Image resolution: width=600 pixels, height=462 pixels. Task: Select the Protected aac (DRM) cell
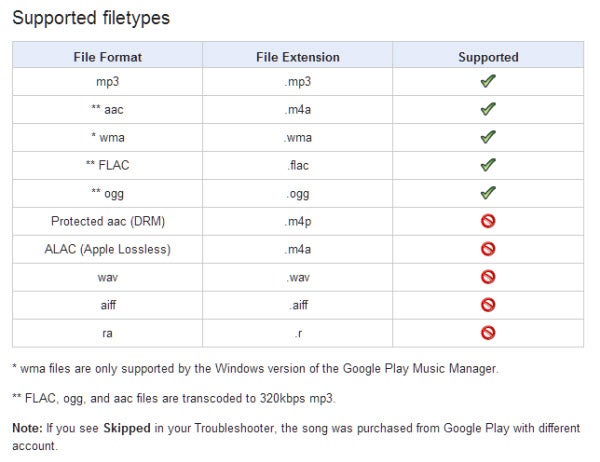point(108,221)
